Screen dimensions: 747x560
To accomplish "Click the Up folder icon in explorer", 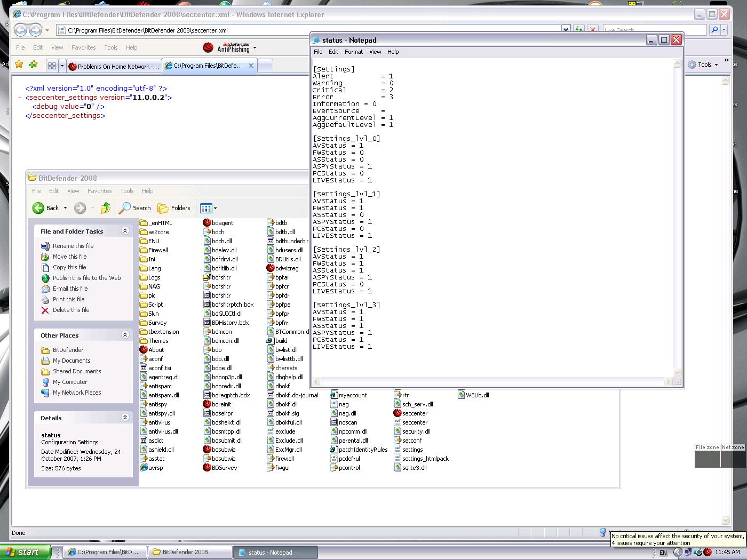I will (x=106, y=208).
